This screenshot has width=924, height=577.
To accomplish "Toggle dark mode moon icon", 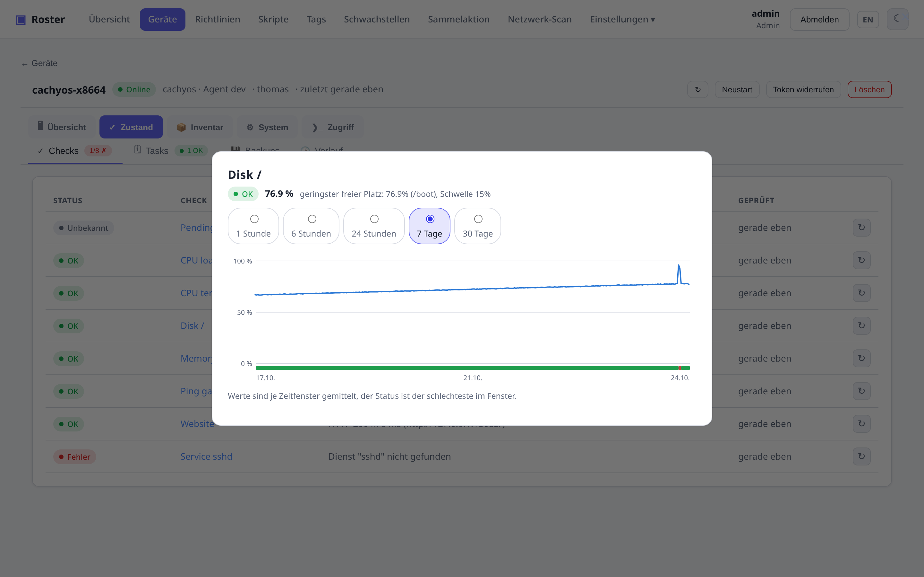I will [x=897, y=19].
